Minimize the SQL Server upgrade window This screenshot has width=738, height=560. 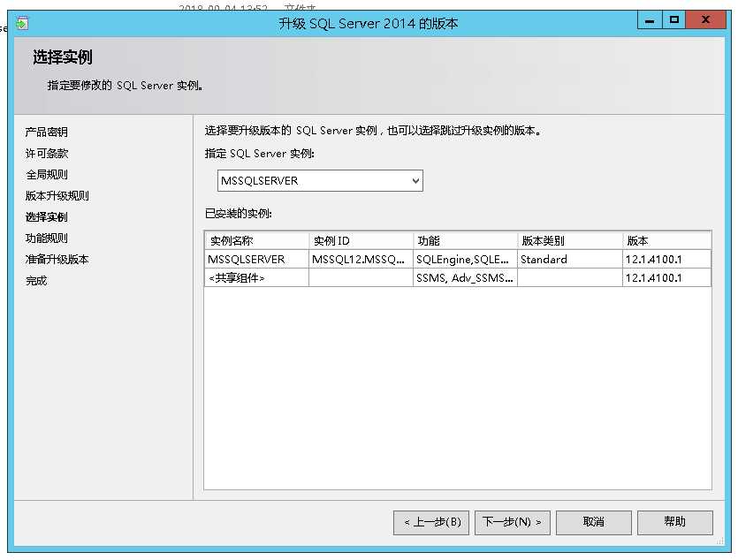click(650, 20)
